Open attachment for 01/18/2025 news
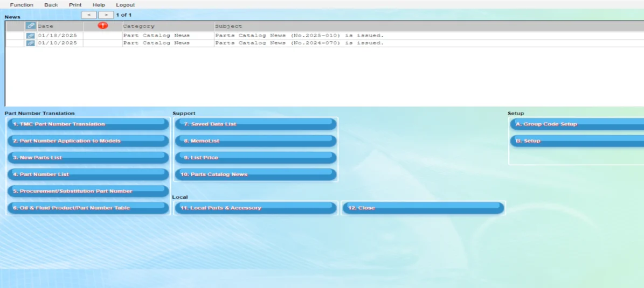Screen dimensions: 644x288 (x=30, y=36)
